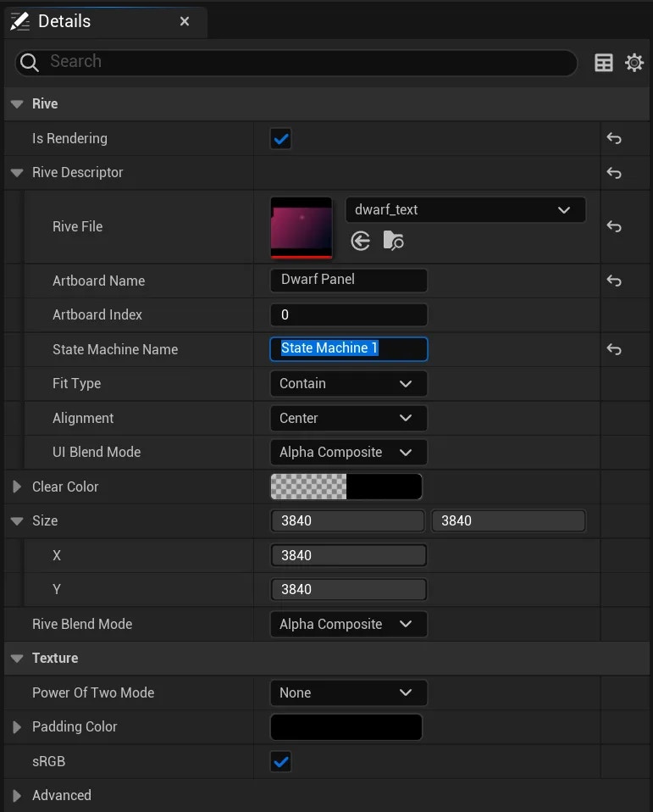Open the Fit Type Contain dropdown
The image size is (653, 812).
(349, 384)
